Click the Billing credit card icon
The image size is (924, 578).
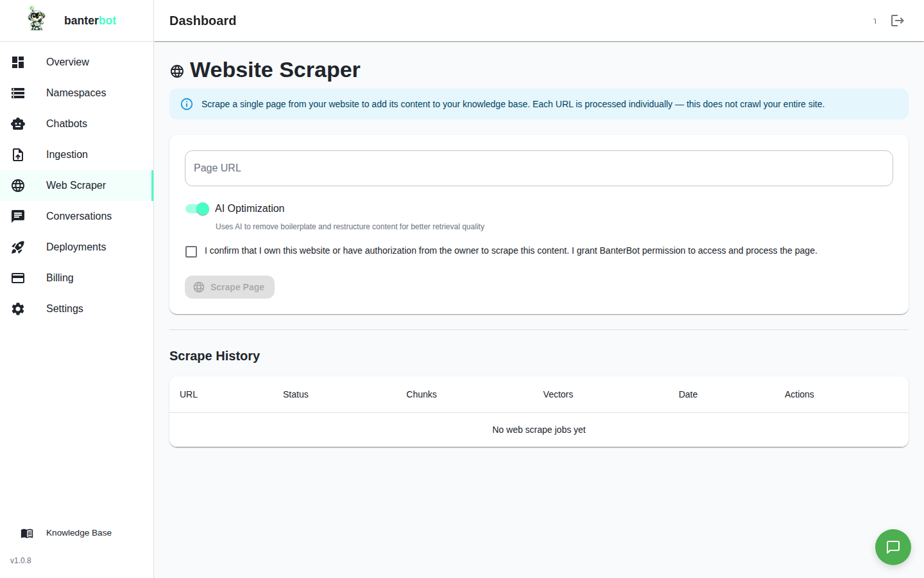click(18, 278)
